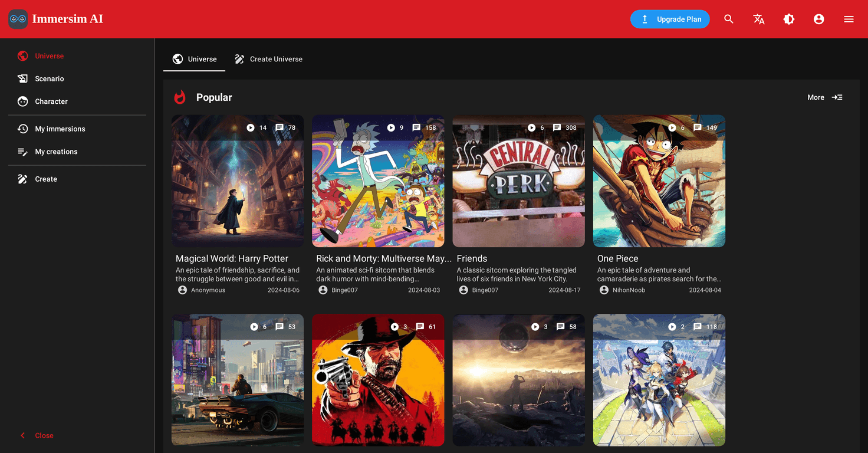Screen dimensions: 868x453
Task: Switch to the Create Universe tab
Action: 268,59
